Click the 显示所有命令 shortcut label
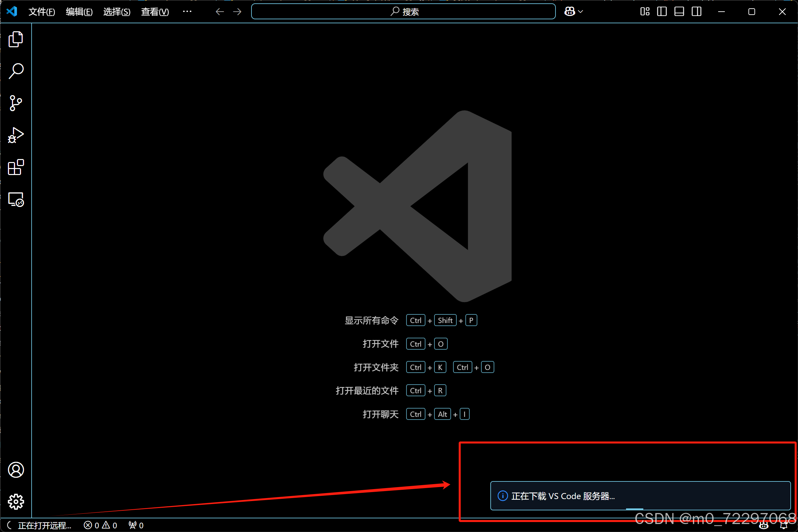 pos(371,321)
